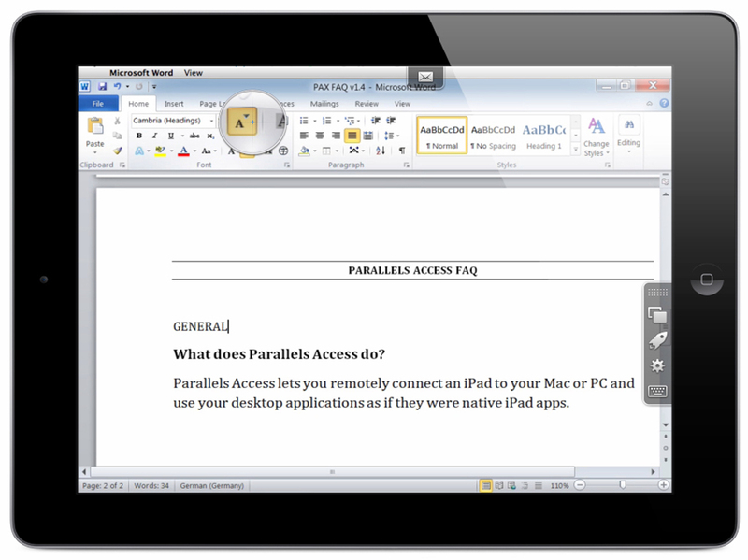The height and width of the screenshot is (560, 748).
Task: Toggle Bold formatting
Action: [138, 136]
